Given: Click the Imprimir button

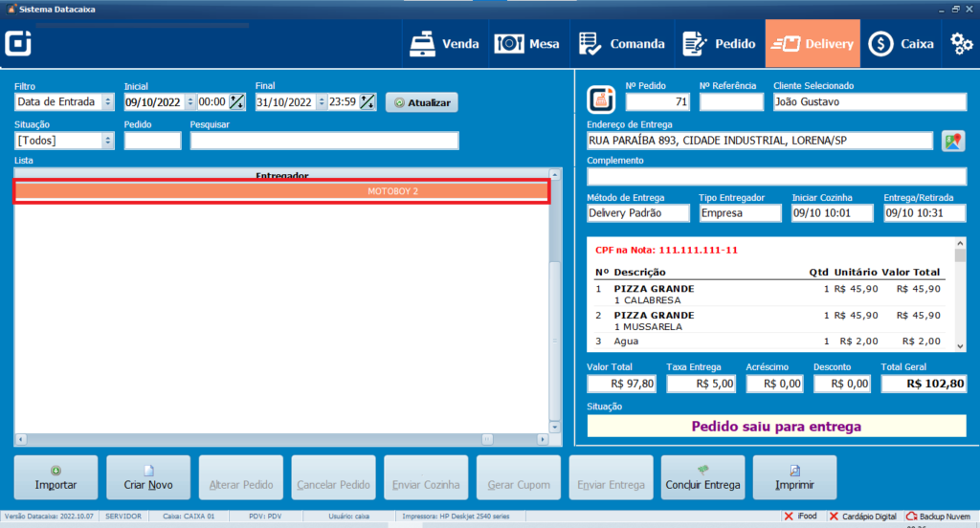Looking at the screenshot, I should (794, 477).
